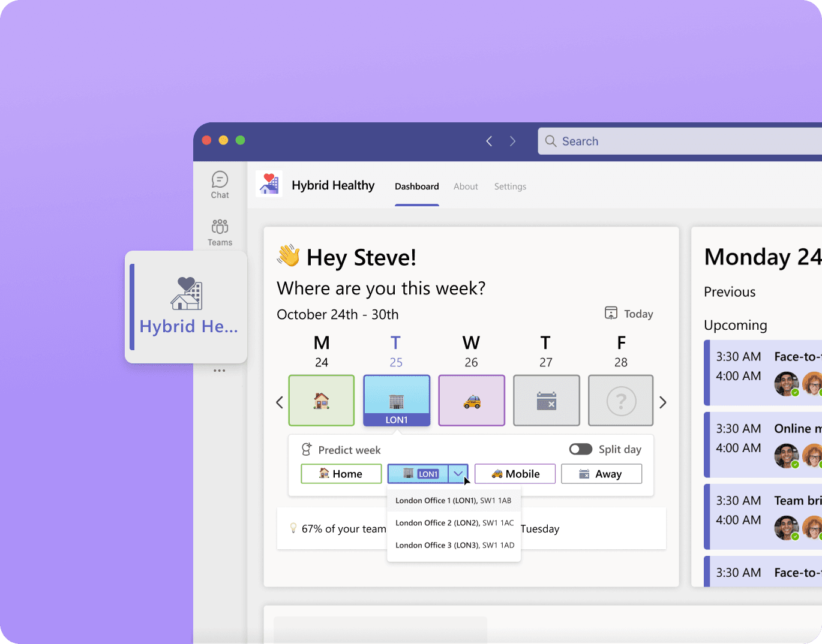This screenshot has height=644, width=822.
Task: Click Wednesday letter W above 26
Action: tap(471, 343)
